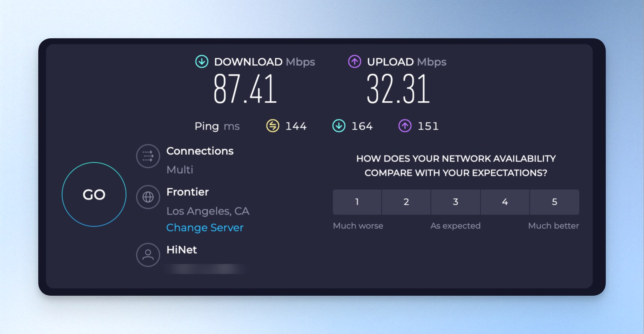Click the HiNet user profile icon
Screen dimensions: 644x334
(148, 255)
